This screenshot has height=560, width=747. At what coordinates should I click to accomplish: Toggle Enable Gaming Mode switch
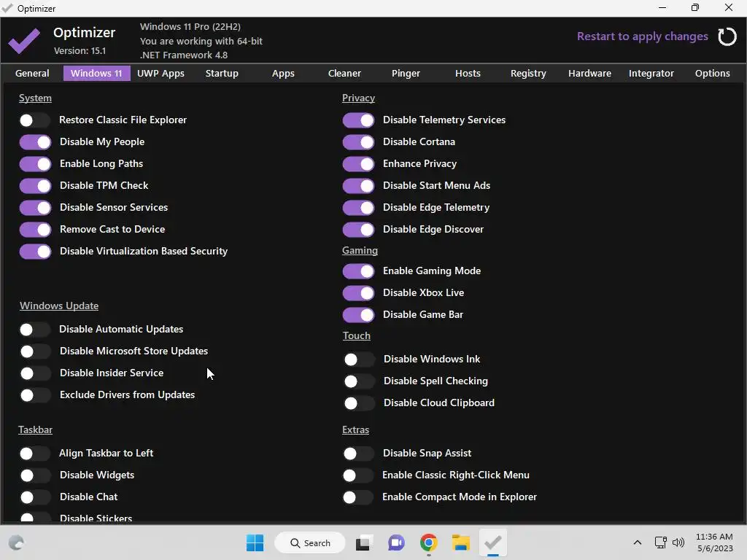[x=358, y=271]
